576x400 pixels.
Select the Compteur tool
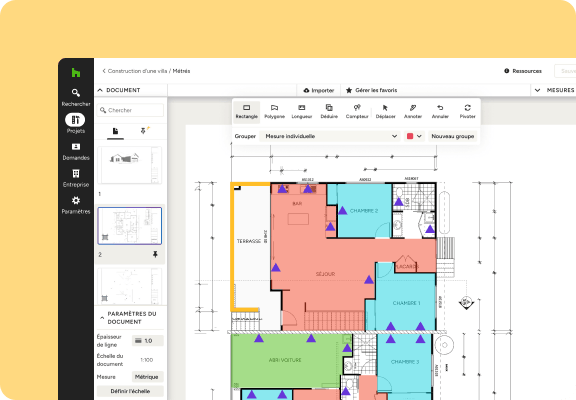pos(357,112)
